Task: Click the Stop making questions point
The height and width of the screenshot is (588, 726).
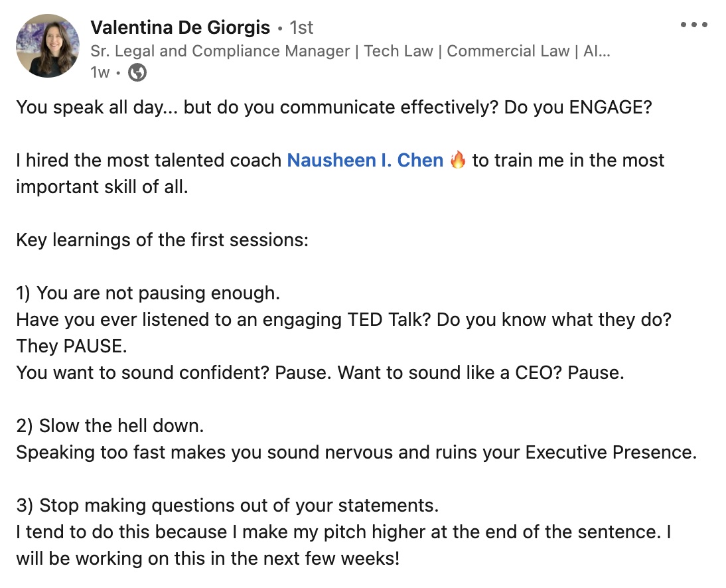Action: point(228,505)
